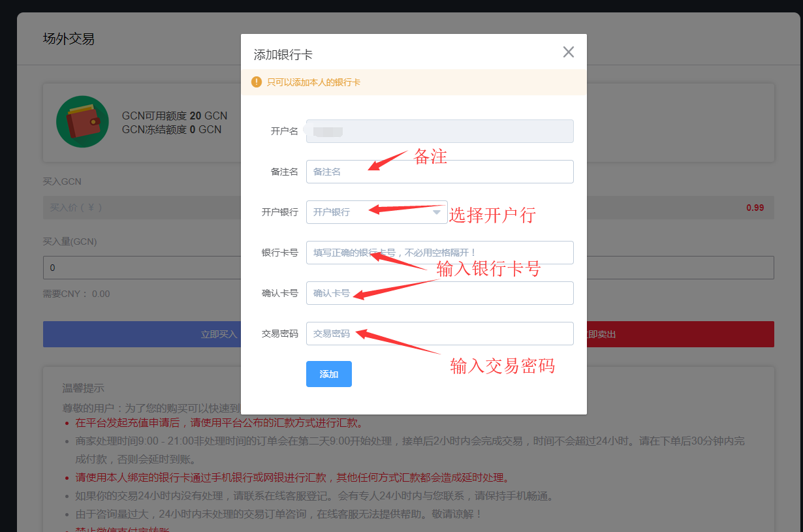Close the 添加银行卡 dialog with X
The image size is (803, 532).
(569, 52)
